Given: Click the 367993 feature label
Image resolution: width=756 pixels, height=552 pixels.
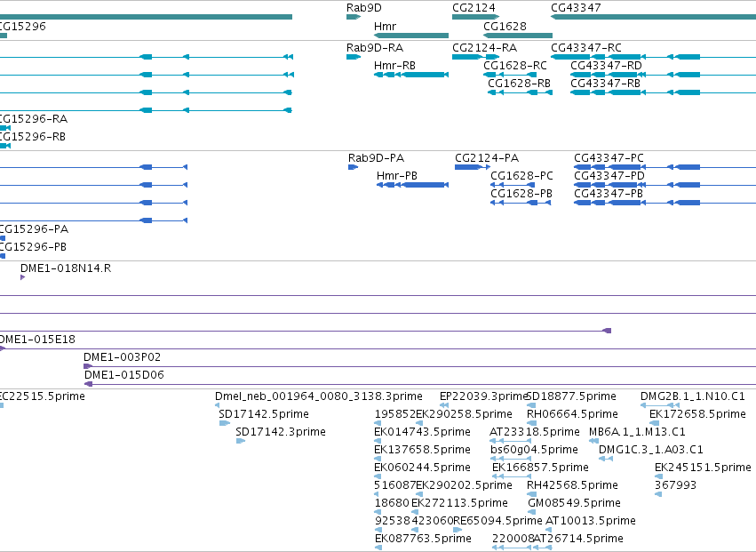Looking at the screenshot, I should point(675,485).
